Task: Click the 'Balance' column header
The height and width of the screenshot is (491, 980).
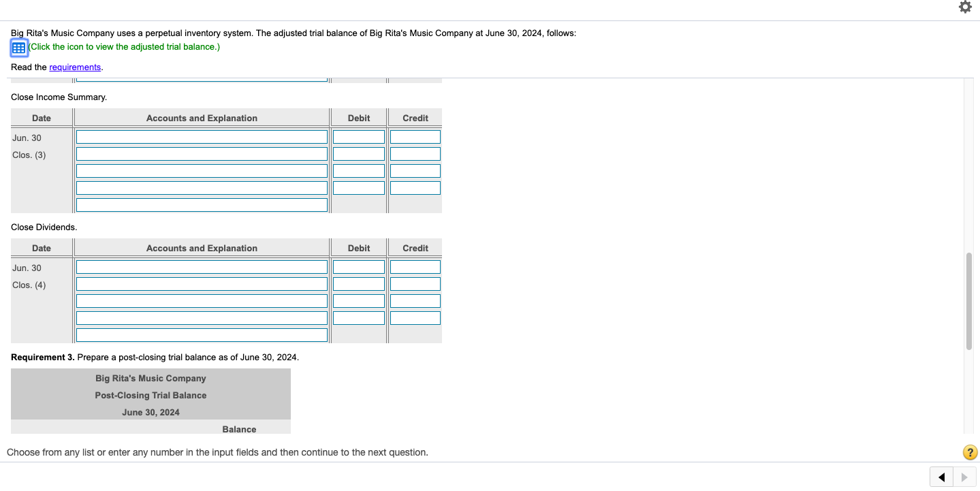Action: click(x=239, y=430)
